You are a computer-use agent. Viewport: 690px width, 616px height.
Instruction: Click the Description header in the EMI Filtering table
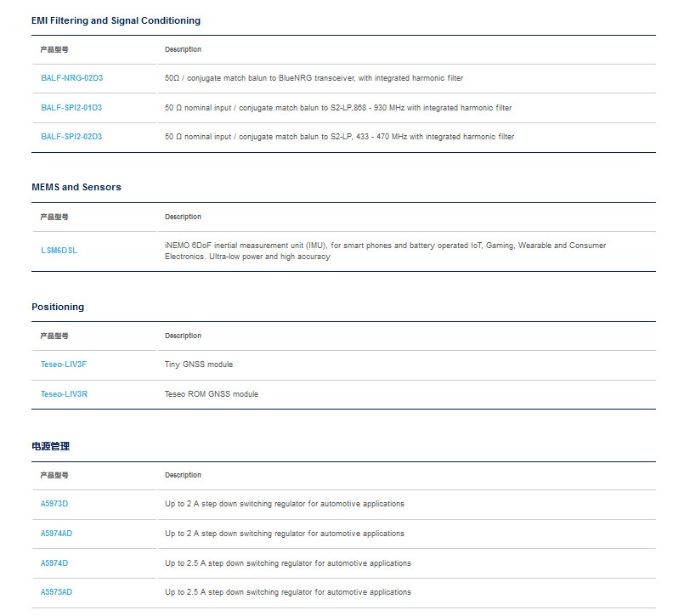[x=183, y=50]
